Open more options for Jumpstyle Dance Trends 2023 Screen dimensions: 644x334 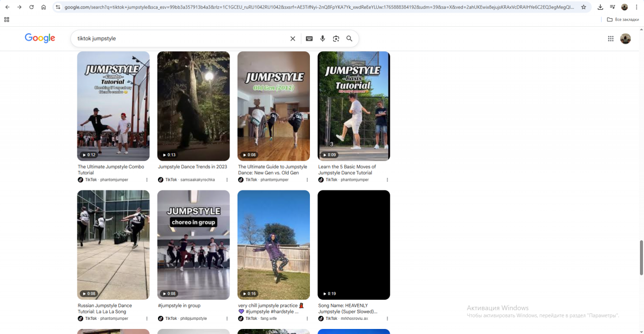point(227,180)
